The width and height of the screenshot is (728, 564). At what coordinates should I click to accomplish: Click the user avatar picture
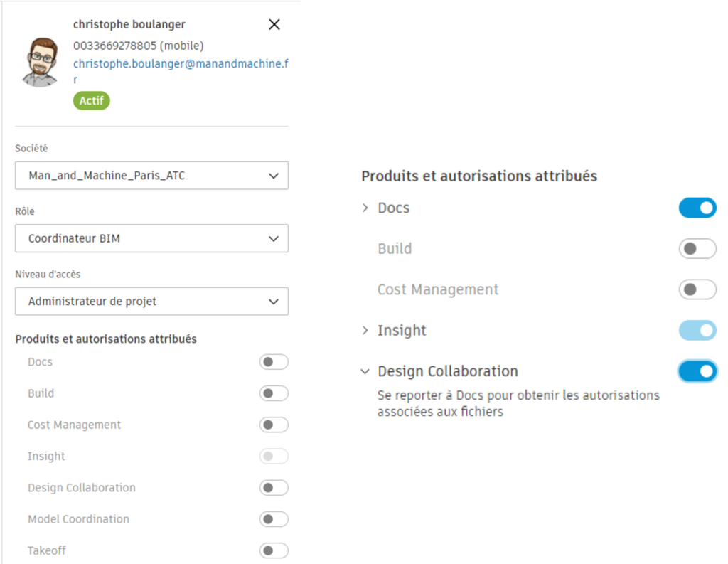(41, 61)
